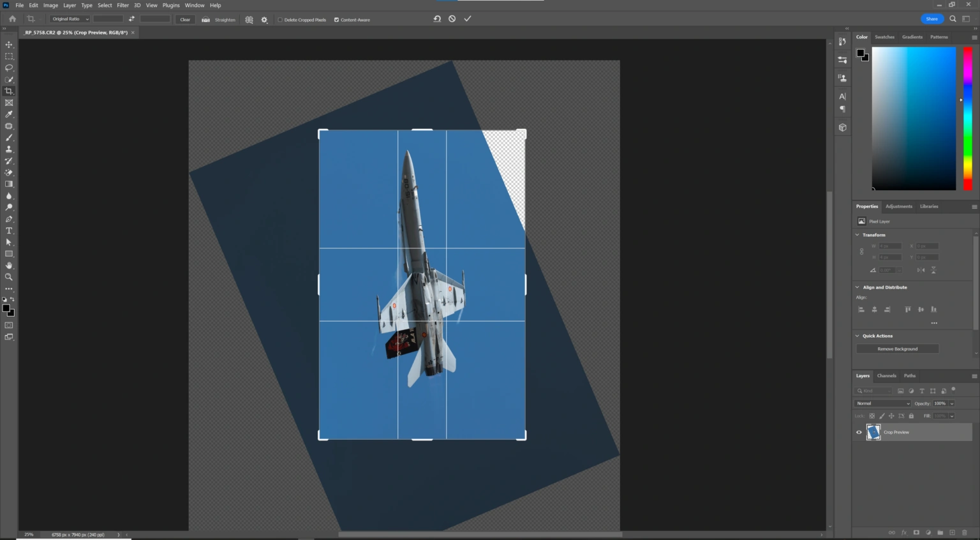Select the Horizontal Type tool
The height and width of the screenshot is (540, 980).
(x=9, y=230)
